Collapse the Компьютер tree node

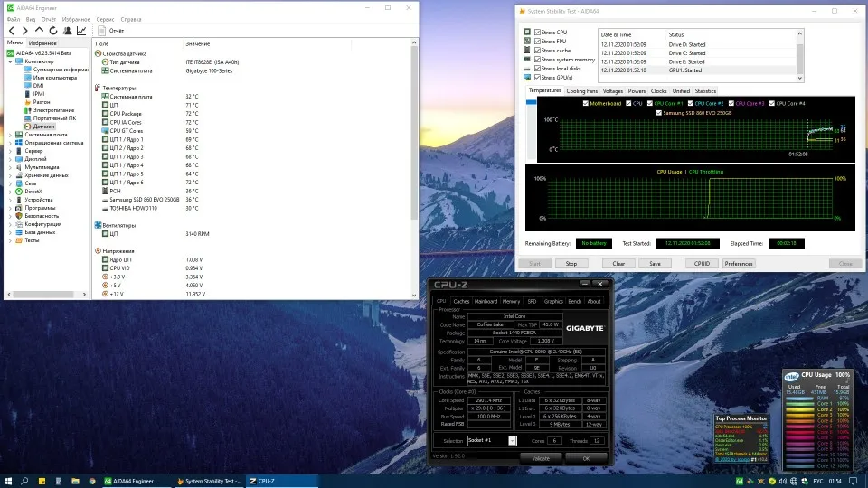pyautogui.click(x=10, y=61)
